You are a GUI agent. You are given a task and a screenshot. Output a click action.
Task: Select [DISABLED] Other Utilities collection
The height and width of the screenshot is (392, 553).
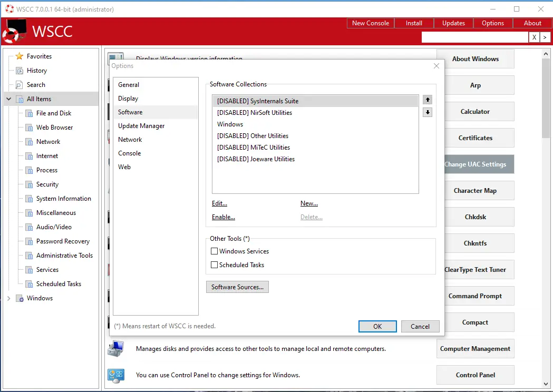coord(315,136)
